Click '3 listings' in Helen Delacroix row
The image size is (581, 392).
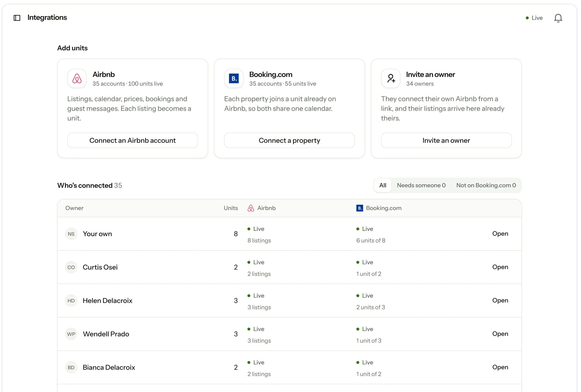[x=259, y=307]
